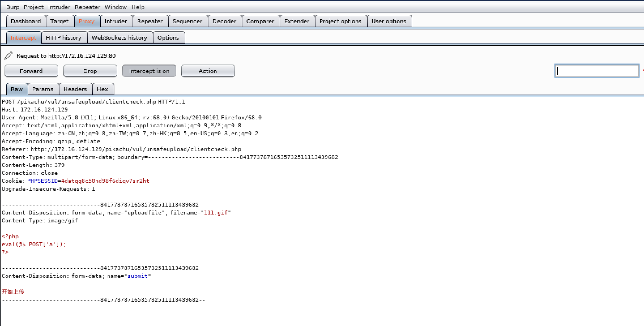Open the Help menu
This screenshot has width=644, height=326.
click(138, 7)
